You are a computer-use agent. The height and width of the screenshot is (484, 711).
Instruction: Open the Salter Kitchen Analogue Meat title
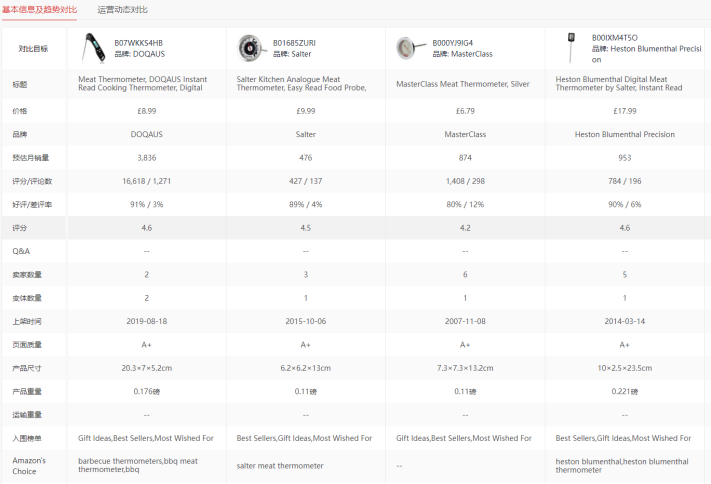pos(301,83)
